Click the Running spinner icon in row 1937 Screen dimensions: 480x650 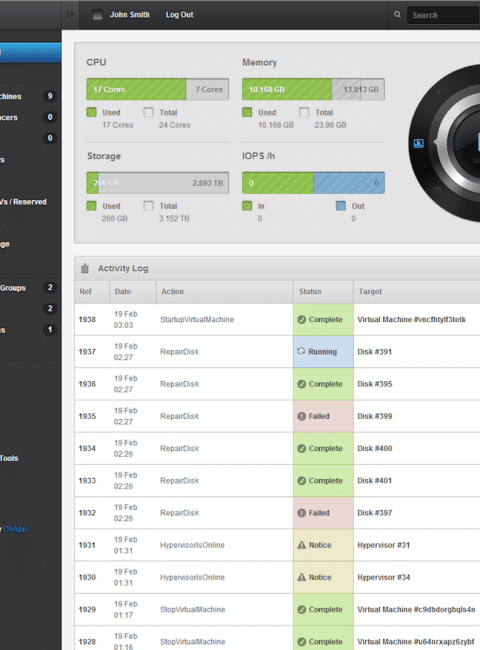tap(301, 352)
